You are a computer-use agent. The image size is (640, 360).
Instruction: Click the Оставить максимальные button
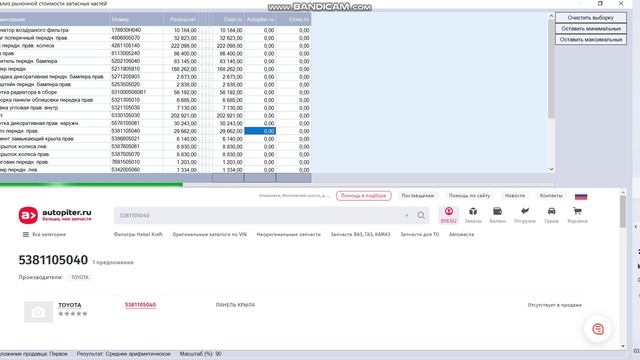pyautogui.click(x=591, y=40)
